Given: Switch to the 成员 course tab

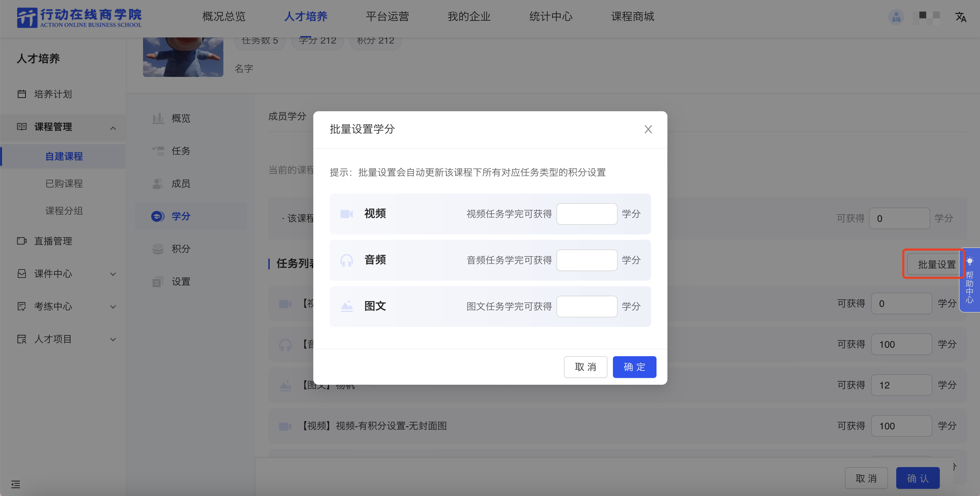Looking at the screenshot, I should [190, 184].
